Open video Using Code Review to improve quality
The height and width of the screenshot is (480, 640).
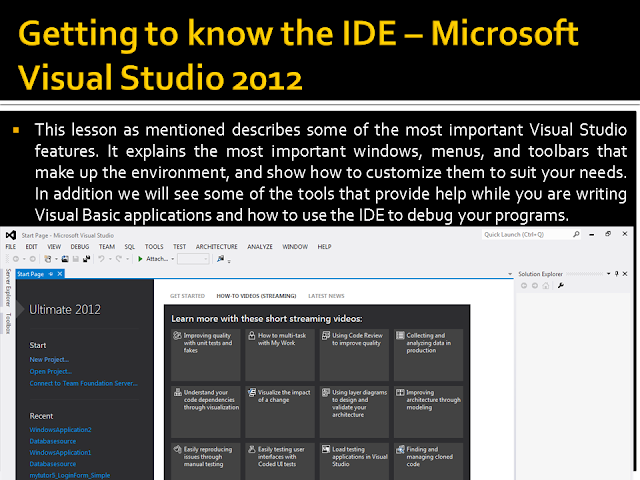(354, 355)
